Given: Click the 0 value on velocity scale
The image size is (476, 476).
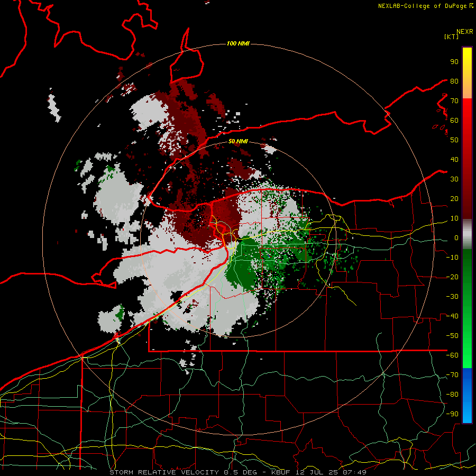Looking at the screenshot, I should (x=456, y=238).
